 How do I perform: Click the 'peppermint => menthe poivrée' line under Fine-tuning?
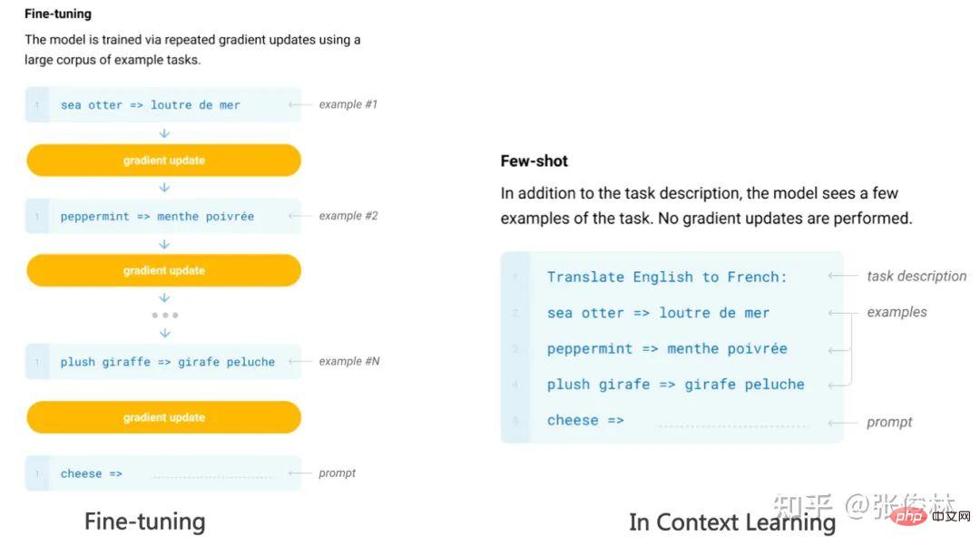pyautogui.click(x=157, y=217)
